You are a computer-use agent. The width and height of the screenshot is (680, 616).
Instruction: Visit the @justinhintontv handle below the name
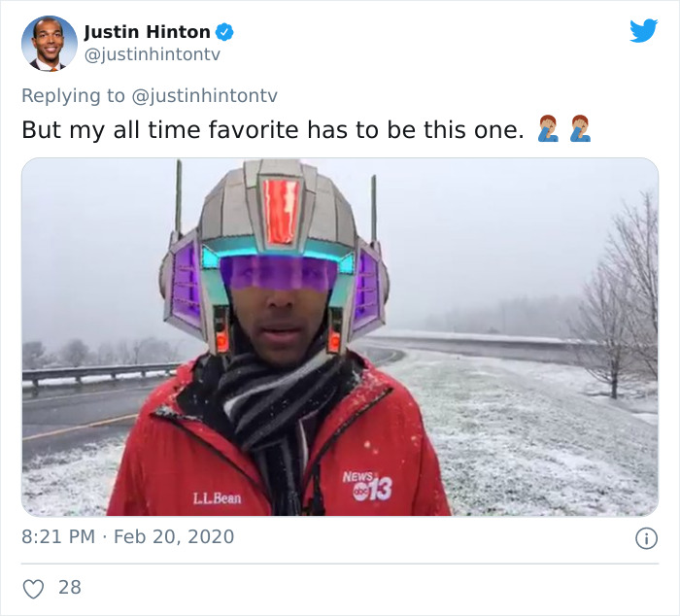coord(153,55)
